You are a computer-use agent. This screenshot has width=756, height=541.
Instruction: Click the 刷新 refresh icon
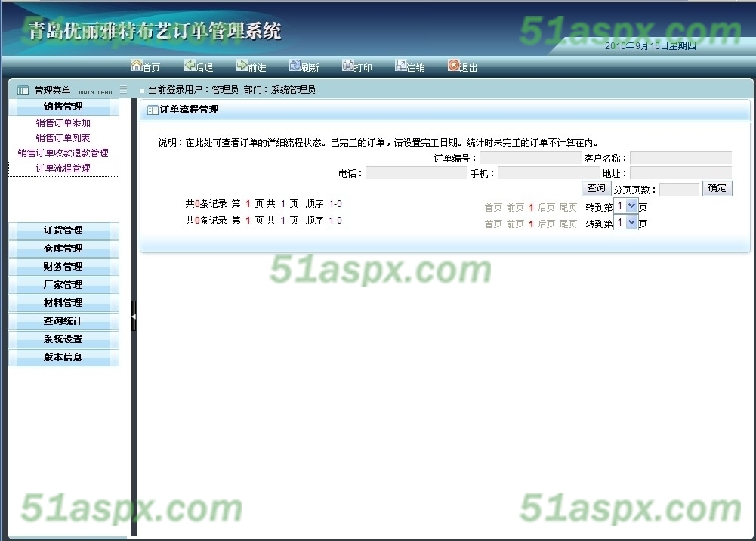[x=295, y=65]
